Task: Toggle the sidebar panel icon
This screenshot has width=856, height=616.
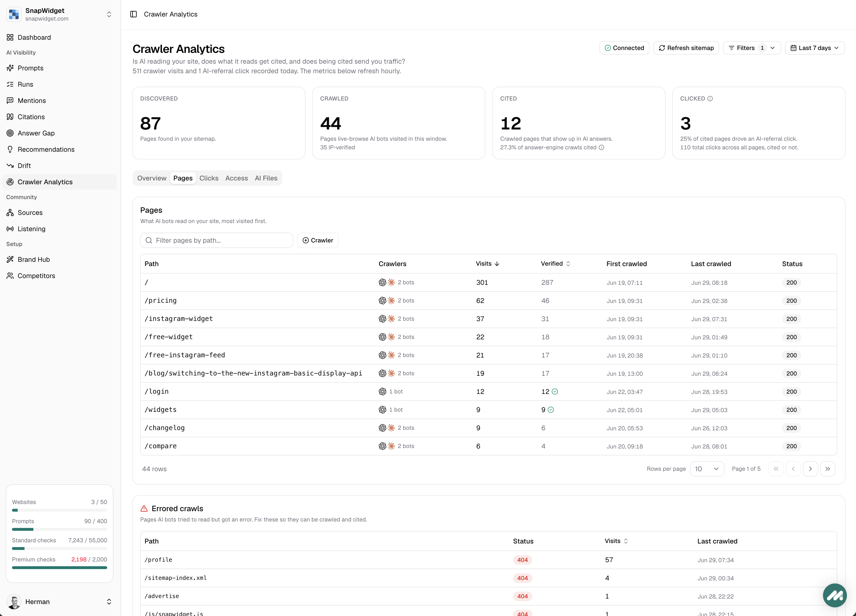Action: coord(133,14)
